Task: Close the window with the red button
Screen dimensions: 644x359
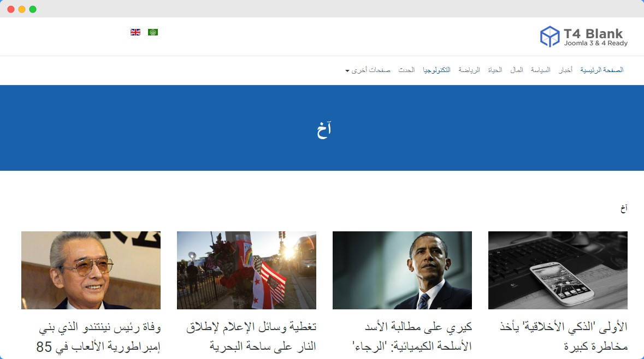Action: (x=11, y=9)
